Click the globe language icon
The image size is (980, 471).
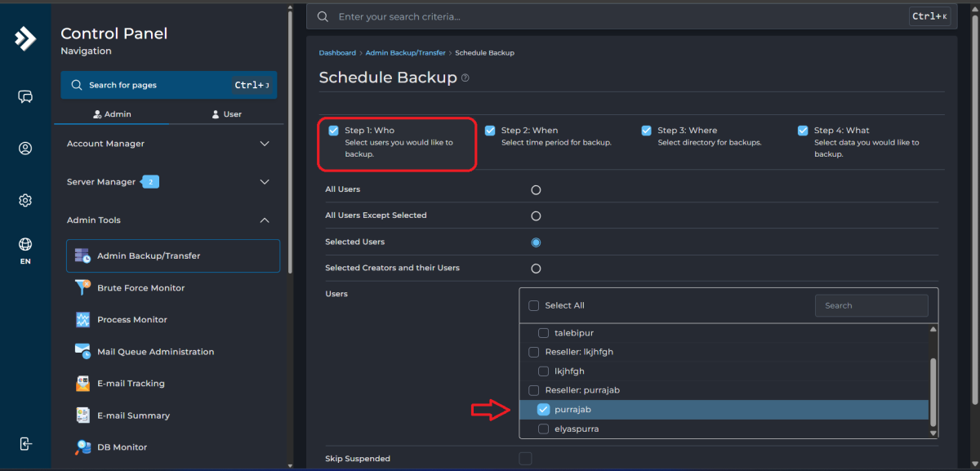pyautogui.click(x=25, y=245)
